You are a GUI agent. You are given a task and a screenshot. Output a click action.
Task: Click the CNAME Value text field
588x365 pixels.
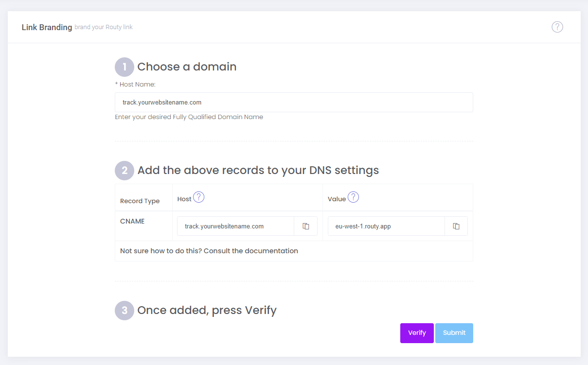pos(387,226)
